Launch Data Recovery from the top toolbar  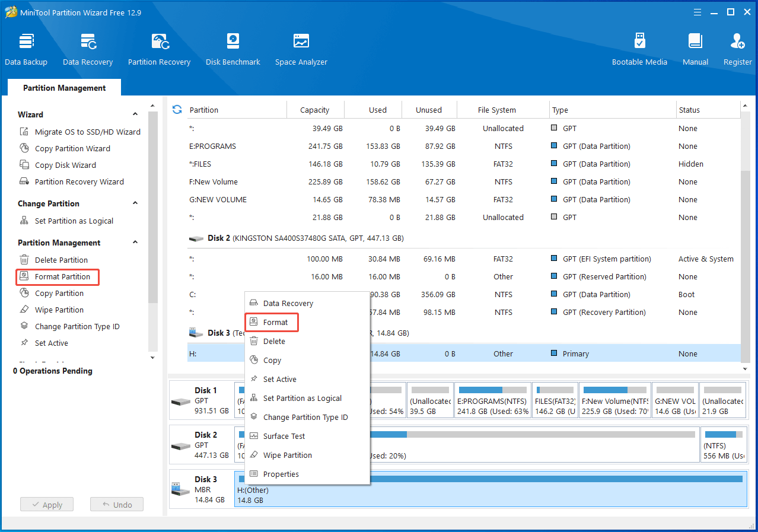tap(88, 50)
